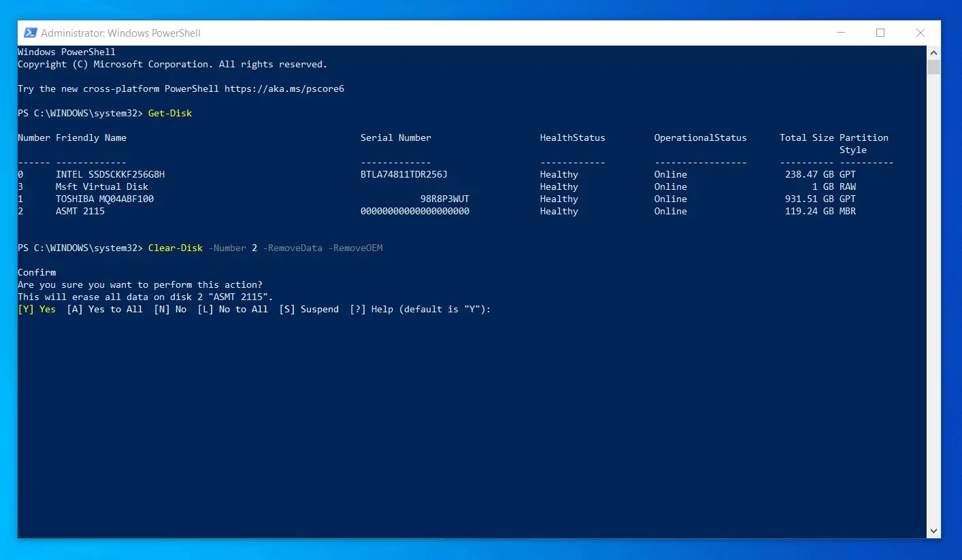Click the "[?] Help" prompt option
The image size is (962, 560).
pyautogui.click(x=371, y=309)
